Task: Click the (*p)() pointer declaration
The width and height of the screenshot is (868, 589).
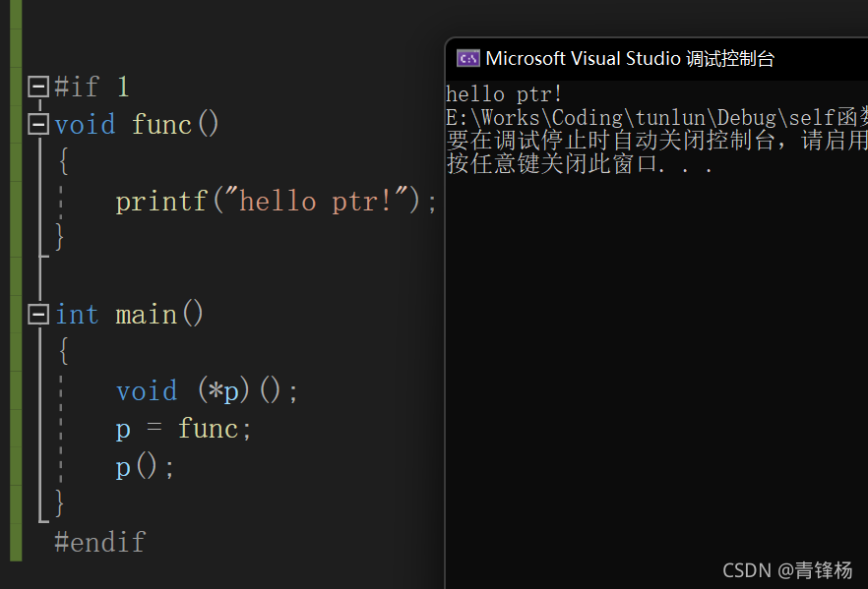Action: click(x=247, y=390)
